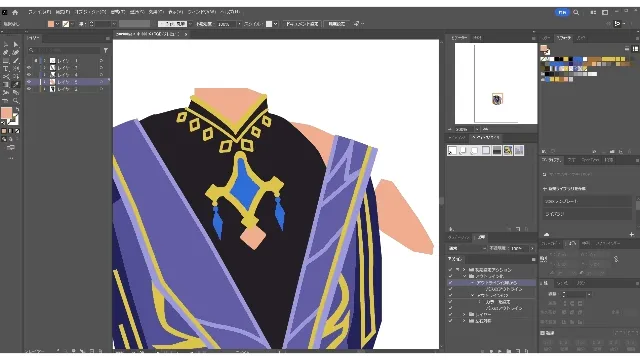Open Edit Toolbar three-dots button

click(11, 158)
